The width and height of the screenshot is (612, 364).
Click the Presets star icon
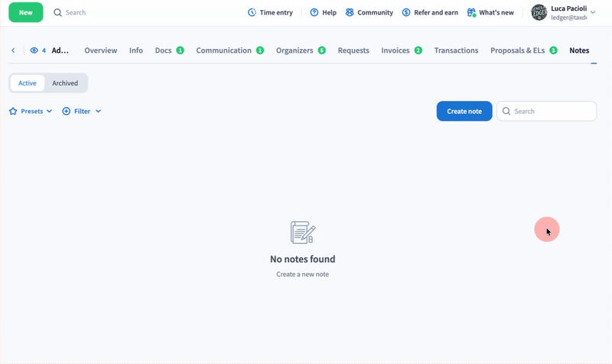[x=13, y=112]
